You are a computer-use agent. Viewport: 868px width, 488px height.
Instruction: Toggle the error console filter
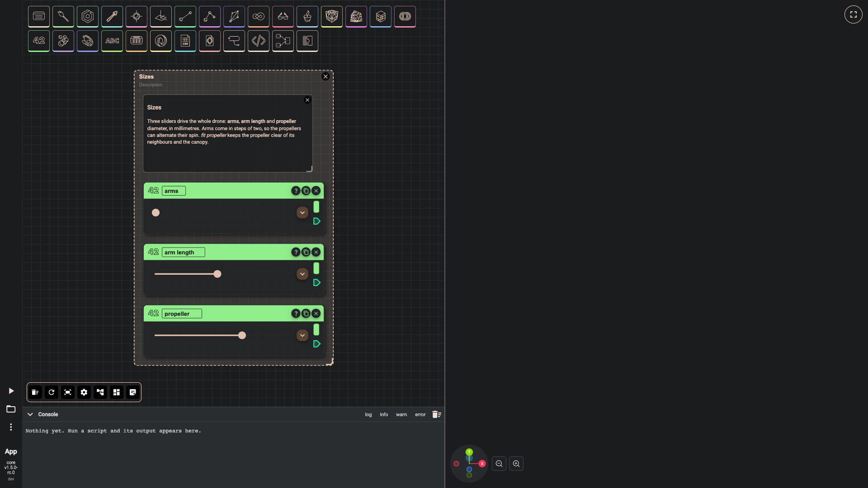[x=420, y=414]
